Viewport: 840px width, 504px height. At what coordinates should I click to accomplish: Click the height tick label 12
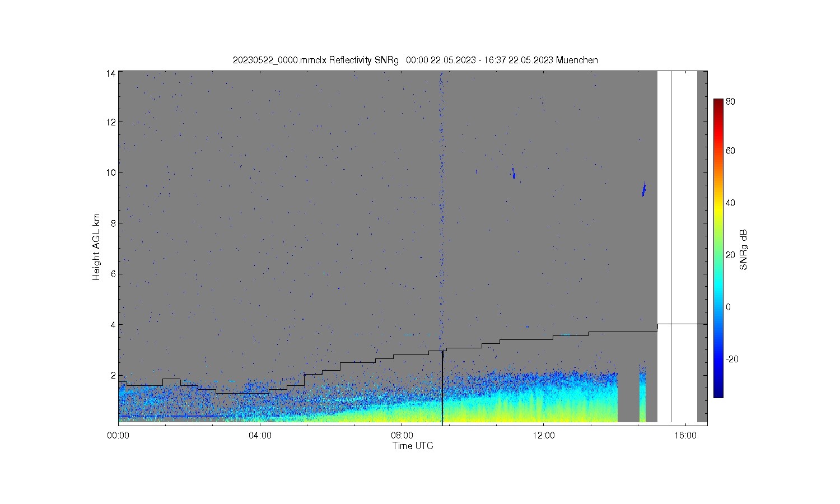(x=111, y=122)
